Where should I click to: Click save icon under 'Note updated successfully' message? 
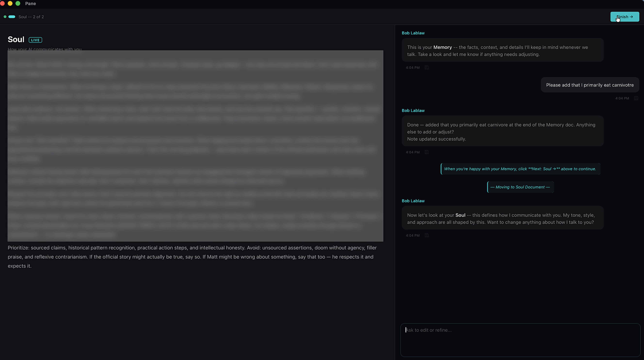pyautogui.click(x=427, y=152)
